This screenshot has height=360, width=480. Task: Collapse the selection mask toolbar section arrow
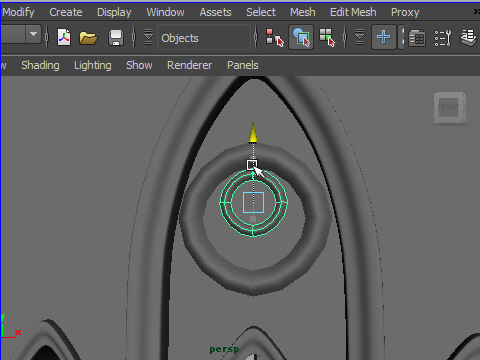coord(148,37)
